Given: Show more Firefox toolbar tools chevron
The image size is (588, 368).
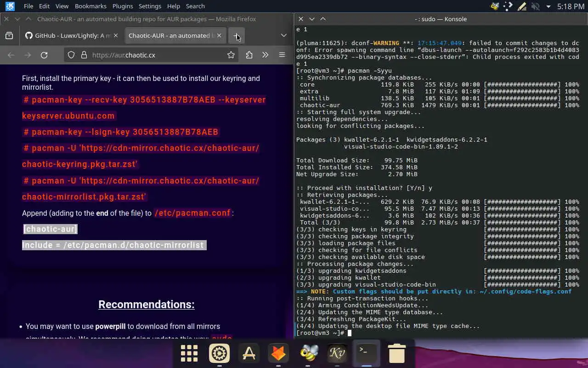Looking at the screenshot, I should (265, 55).
